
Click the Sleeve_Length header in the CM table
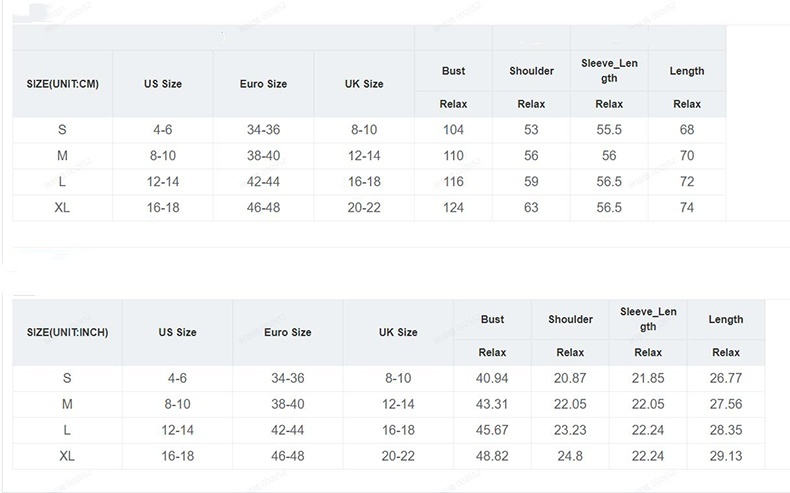tap(609, 71)
